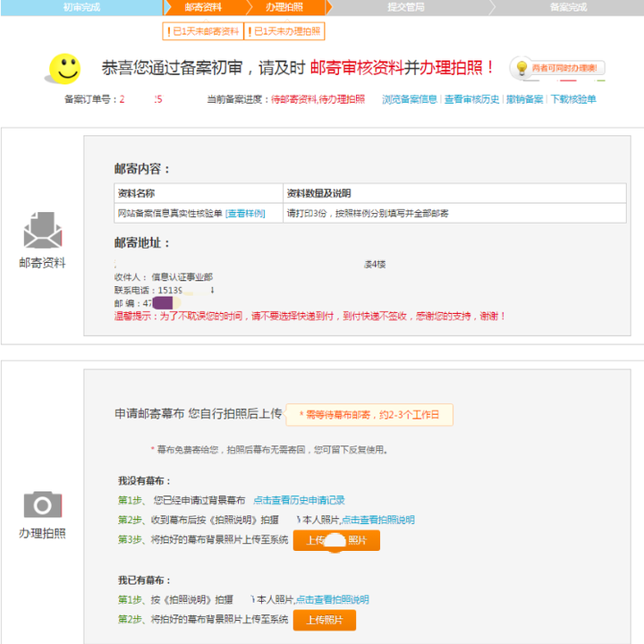Click the camera icon for 办理拍照
Image resolution: width=644 pixels, height=644 pixels.
[x=43, y=504]
